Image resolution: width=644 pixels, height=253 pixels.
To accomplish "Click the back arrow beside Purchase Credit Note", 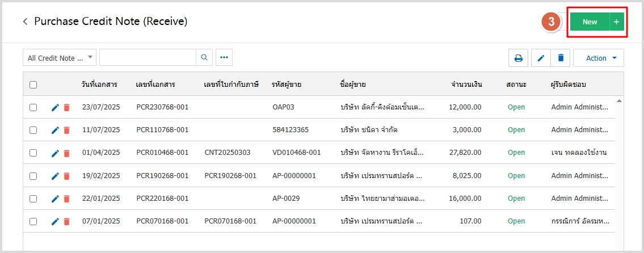I will click(x=25, y=22).
